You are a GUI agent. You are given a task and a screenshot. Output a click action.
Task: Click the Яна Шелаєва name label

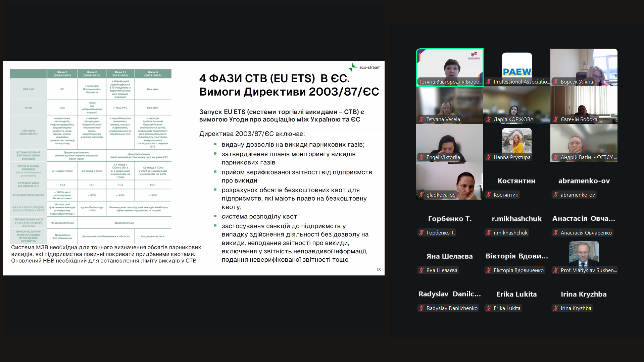pyautogui.click(x=442, y=270)
